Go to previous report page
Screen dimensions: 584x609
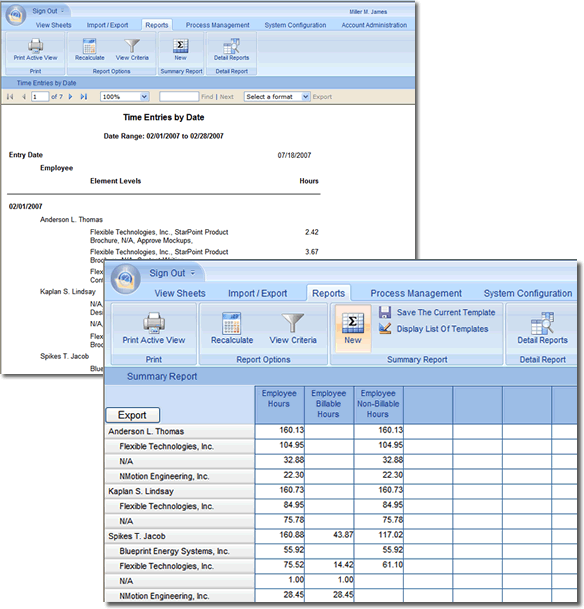(x=24, y=97)
